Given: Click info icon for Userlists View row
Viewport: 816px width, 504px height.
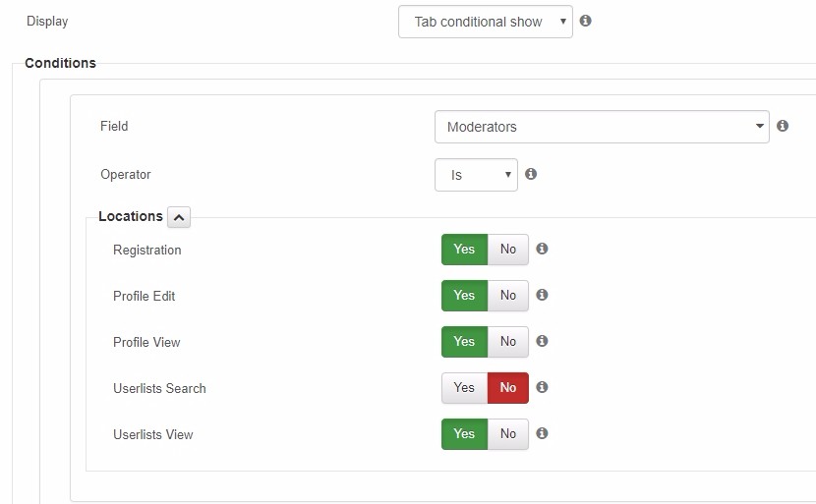Looking at the screenshot, I should point(542,433).
